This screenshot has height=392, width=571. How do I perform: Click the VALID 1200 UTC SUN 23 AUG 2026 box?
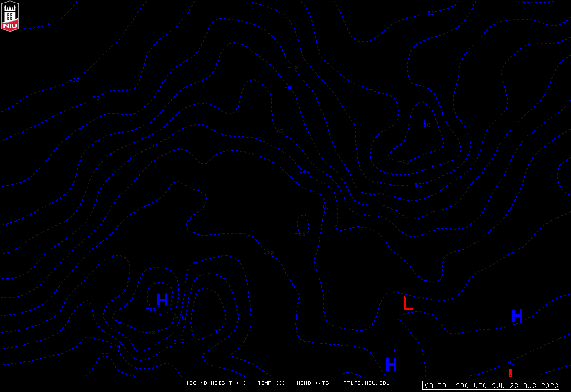[490, 386]
